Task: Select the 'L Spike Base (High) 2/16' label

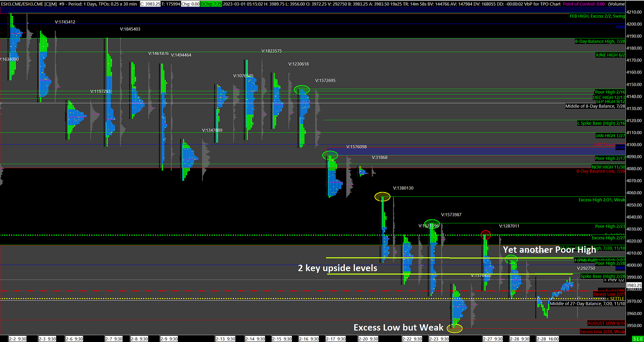Action: click(x=601, y=123)
